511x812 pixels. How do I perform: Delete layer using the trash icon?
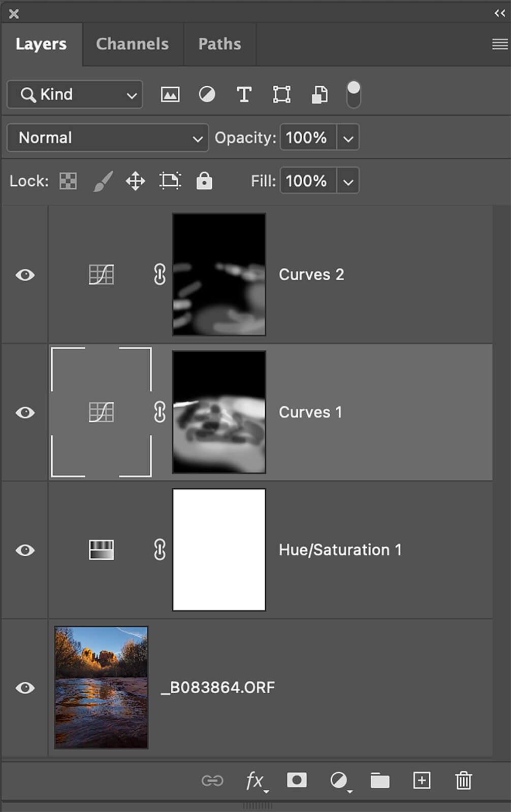pyautogui.click(x=463, y=780)
